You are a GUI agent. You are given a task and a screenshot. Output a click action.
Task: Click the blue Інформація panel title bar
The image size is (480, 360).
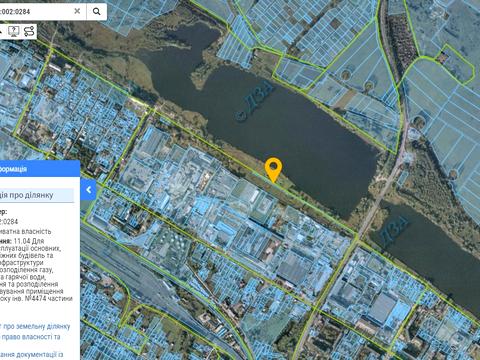(x=40, y=169)
